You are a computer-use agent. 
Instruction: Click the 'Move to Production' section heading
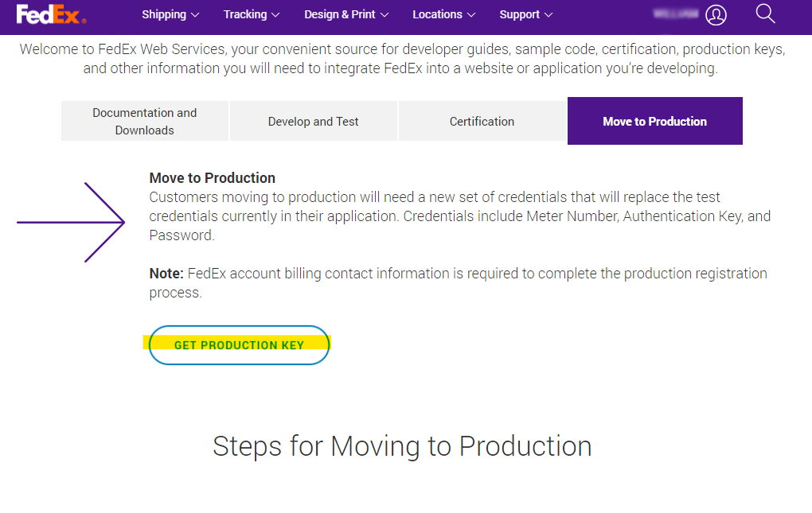[x=213, y=178]
